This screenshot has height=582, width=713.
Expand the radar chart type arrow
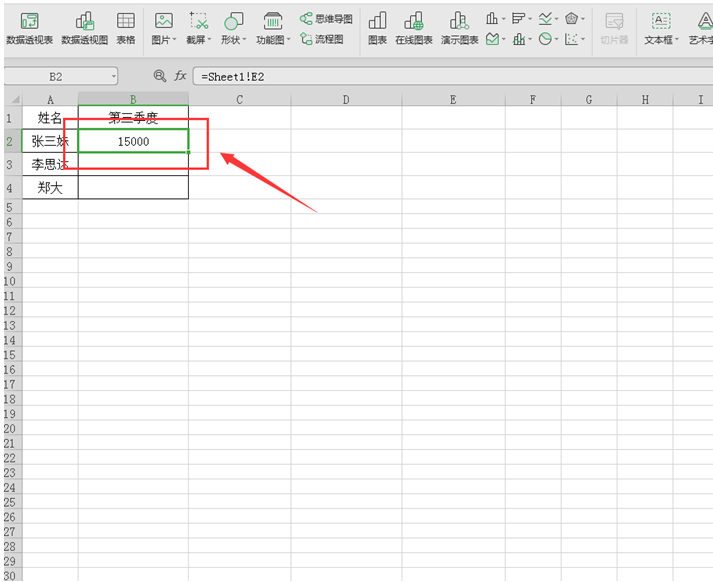tap(583, 19)
